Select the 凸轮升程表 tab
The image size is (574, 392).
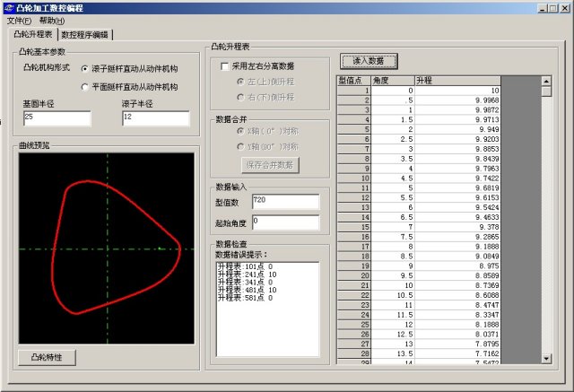(31, 34)
